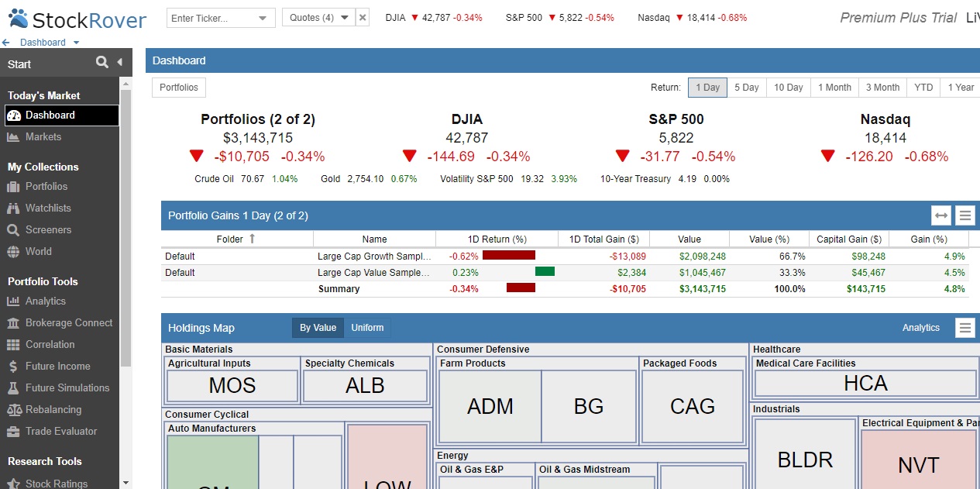Set return period to 1 Day
This screenshot has height=489, width=980.
[x=707, y=88]
